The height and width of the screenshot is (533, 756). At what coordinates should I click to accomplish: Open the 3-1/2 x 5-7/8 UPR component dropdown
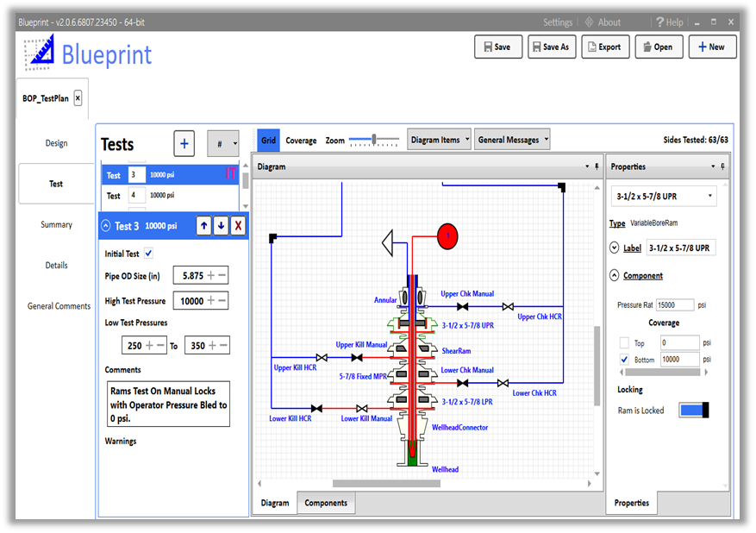tap(662, 196)
